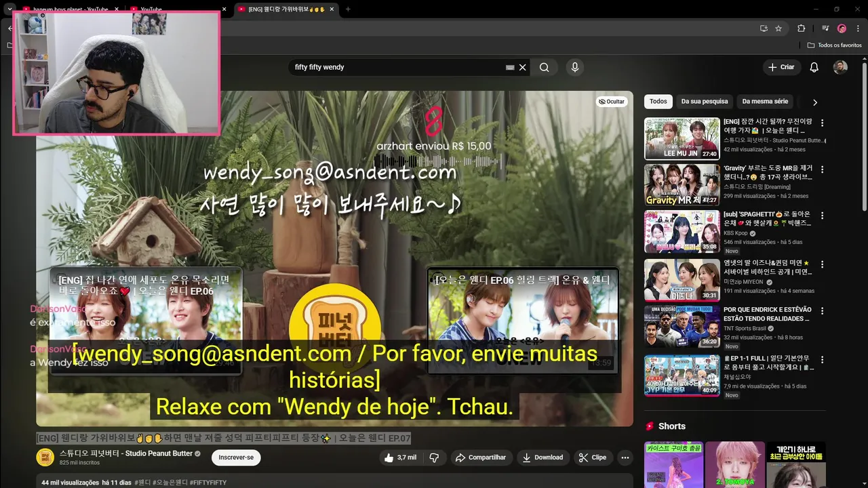
Task: Open Chrome profile avatar
Action: tap(842, 28)
